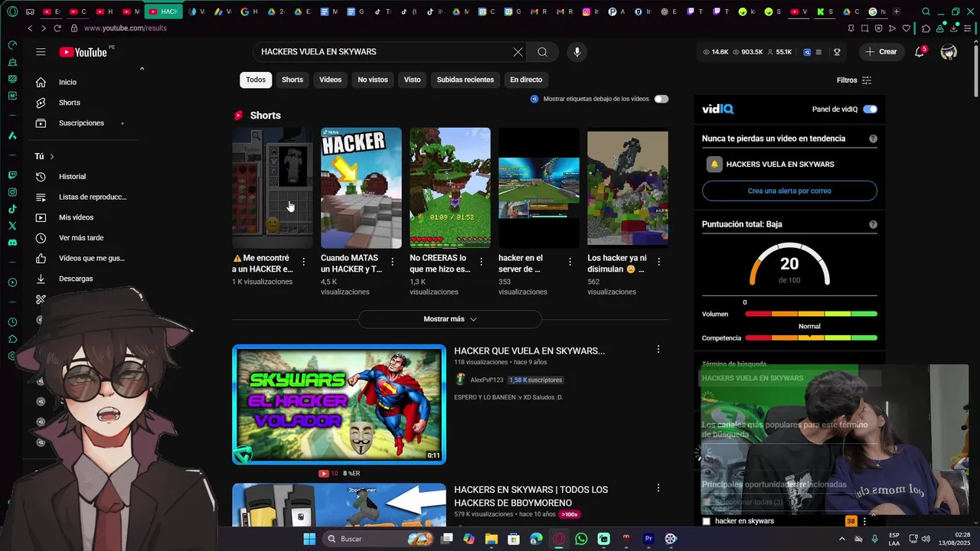Select the 'Subidas recientes' filter chip

465,80
